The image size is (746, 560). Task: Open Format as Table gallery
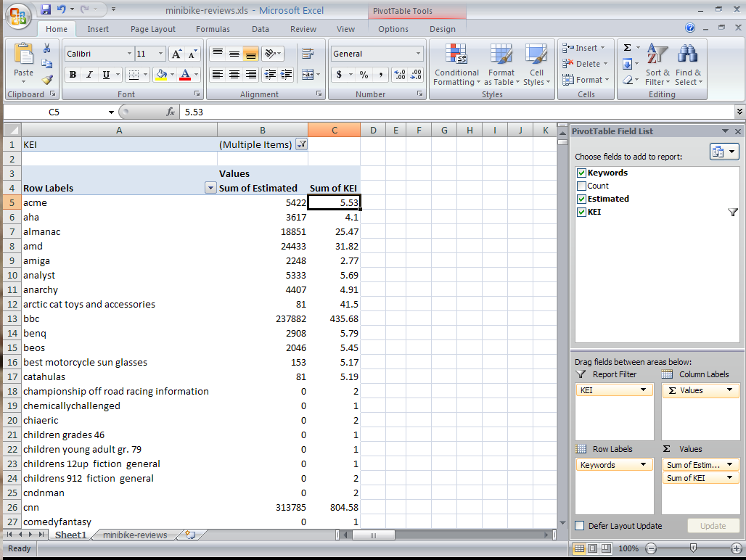[x=501, y=64]
